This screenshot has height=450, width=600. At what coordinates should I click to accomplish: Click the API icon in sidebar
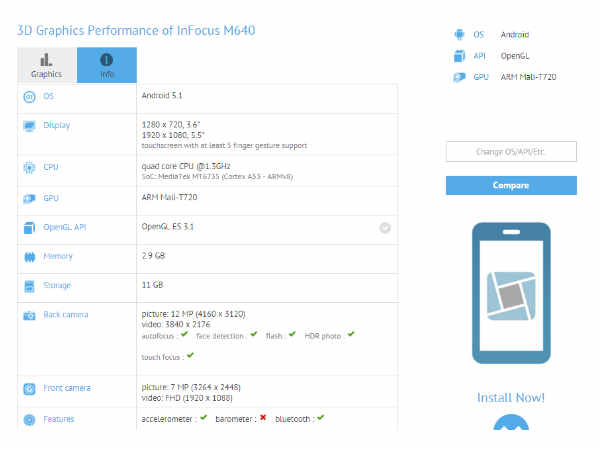tap(459, 56)
